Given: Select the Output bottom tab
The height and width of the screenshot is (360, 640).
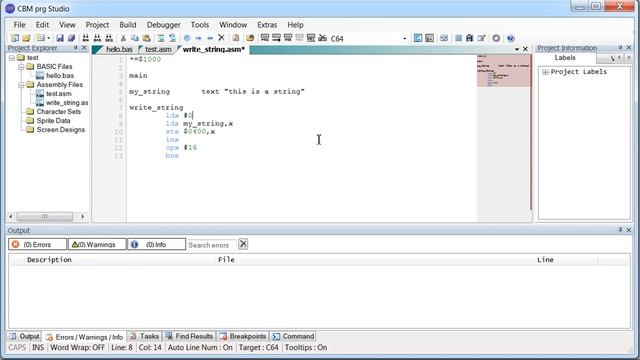Looking at the screenshot, I should (24, 336).
